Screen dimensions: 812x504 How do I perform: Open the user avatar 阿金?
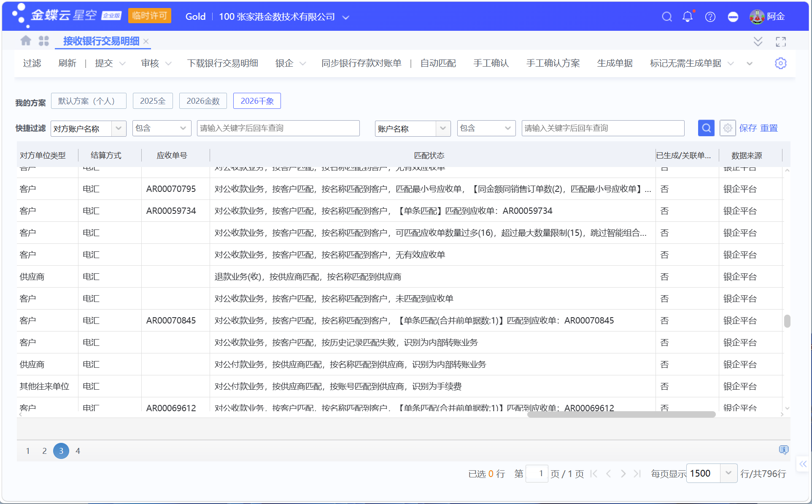tap(766, 16)
